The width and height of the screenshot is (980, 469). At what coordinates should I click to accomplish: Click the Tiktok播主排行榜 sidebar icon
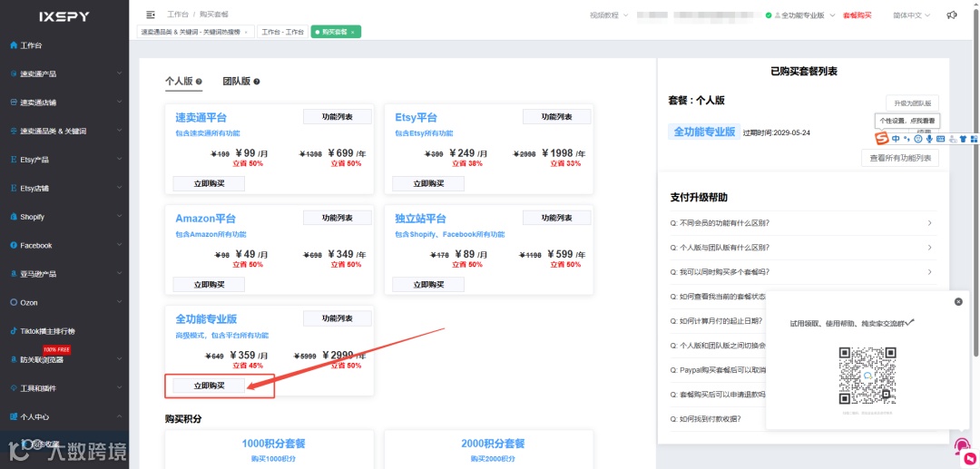click(14, 331)
